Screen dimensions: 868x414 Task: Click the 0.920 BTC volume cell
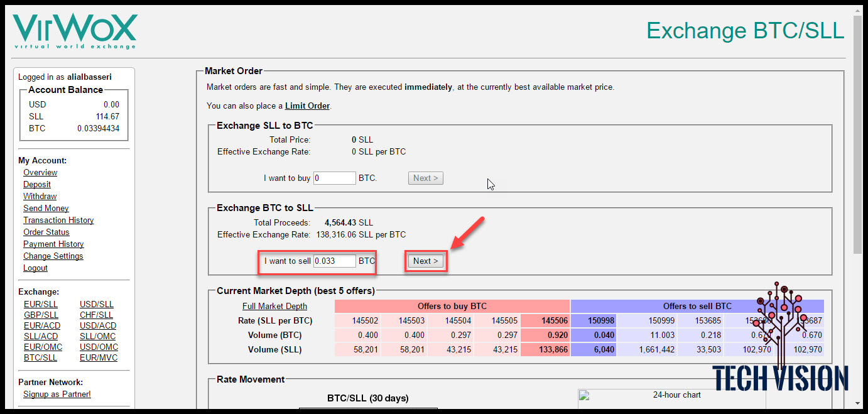[x=545, y=335]
